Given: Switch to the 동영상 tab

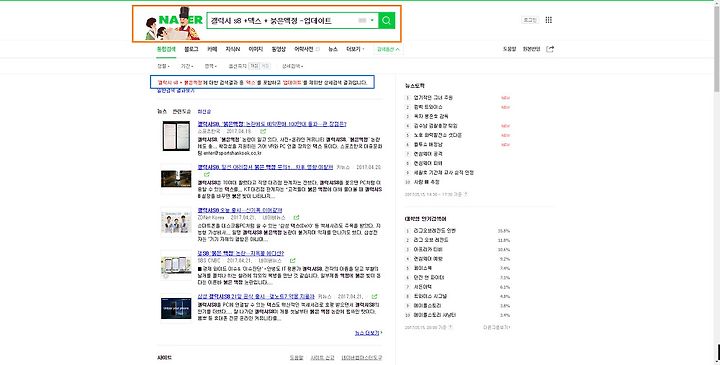Looking at the screenshot, I should click(x=278, y=49).
